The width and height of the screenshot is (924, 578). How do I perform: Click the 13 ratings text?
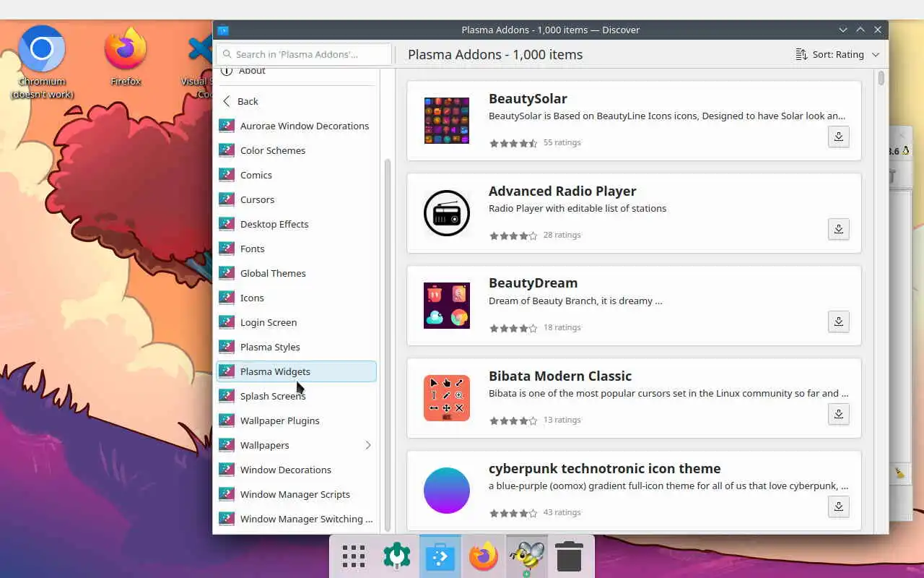562,420
